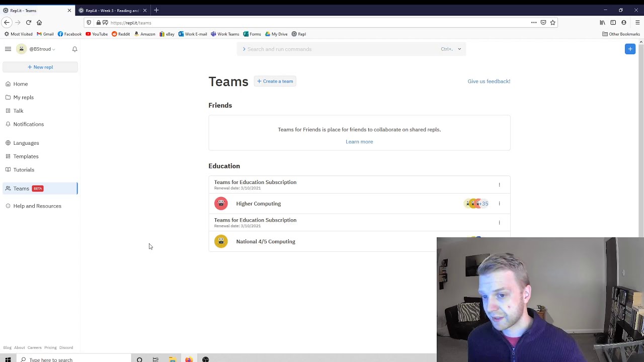Open Most Visited bookmarks

tap(18, 34)
